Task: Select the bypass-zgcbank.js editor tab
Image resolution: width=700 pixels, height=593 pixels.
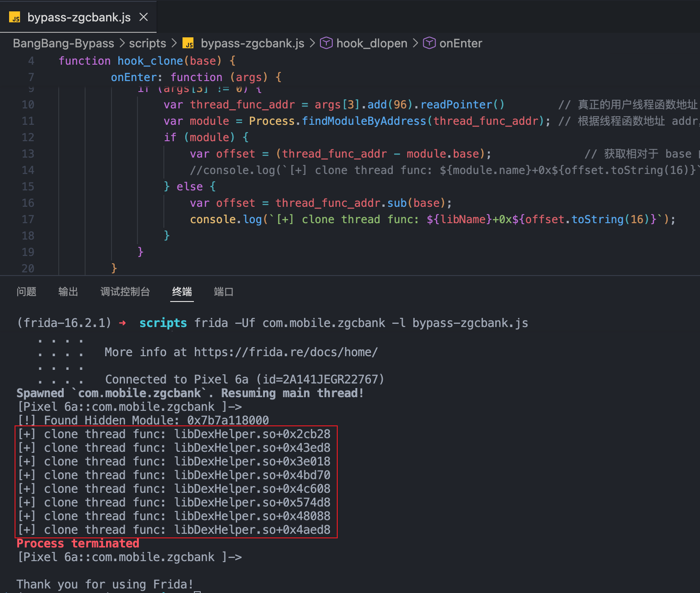Action: tap(78, 17)
